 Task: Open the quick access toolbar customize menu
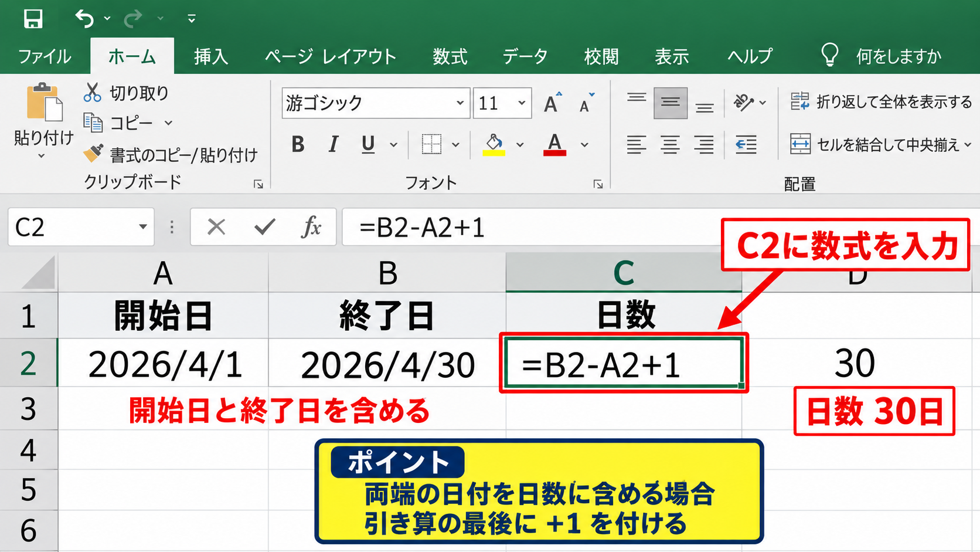pyautogui.click(x=192, y=19)
